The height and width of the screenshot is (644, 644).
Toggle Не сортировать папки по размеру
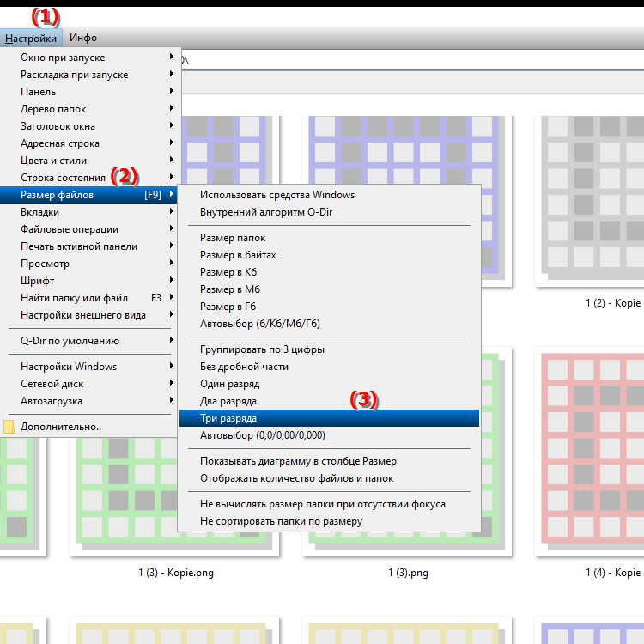click(x=281, y=521)
